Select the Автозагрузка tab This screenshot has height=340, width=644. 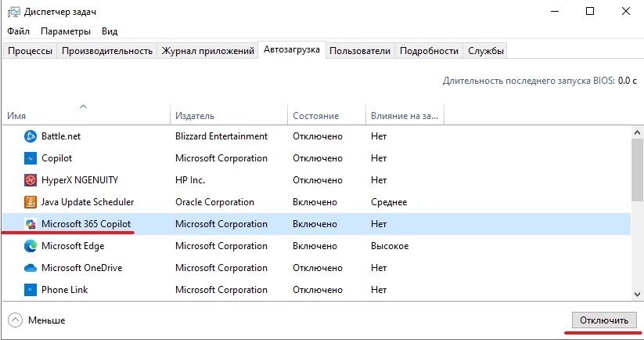[292, 49]
